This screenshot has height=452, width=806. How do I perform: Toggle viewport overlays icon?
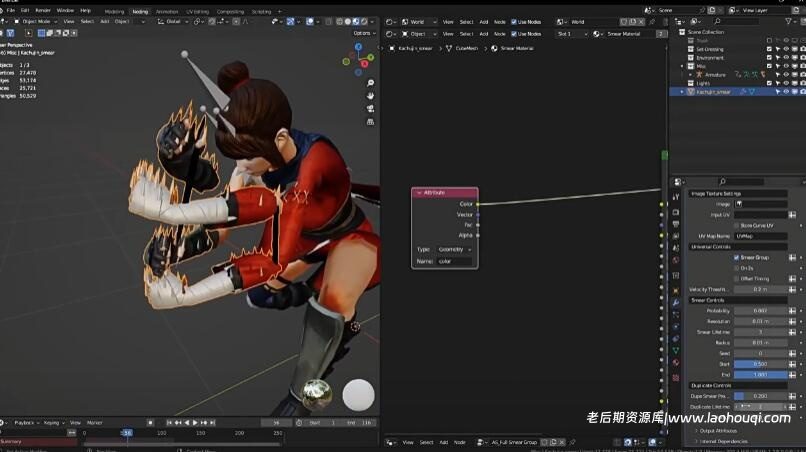[310, 22]
